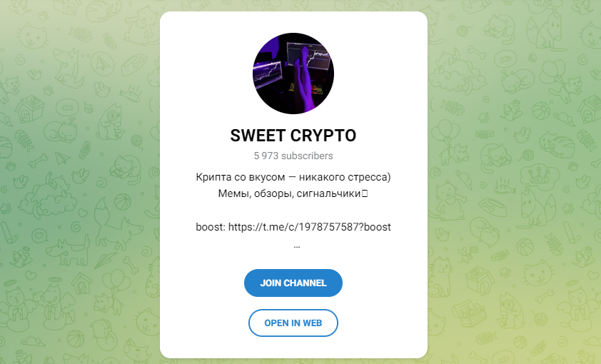Click the right trading chart monitor in avatar
The height and width of the screenshot is (364, 601).
click(309, 56)
